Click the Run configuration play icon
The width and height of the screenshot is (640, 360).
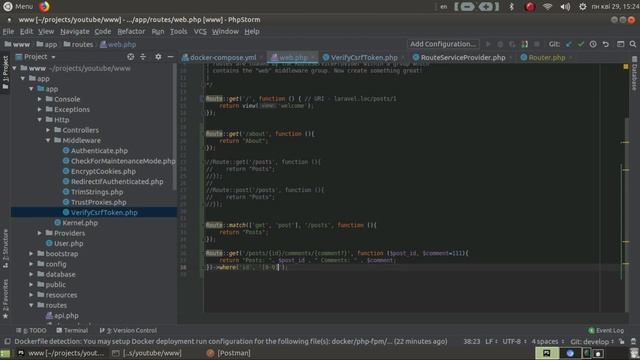pyautogui.click(x=488, y=44)
